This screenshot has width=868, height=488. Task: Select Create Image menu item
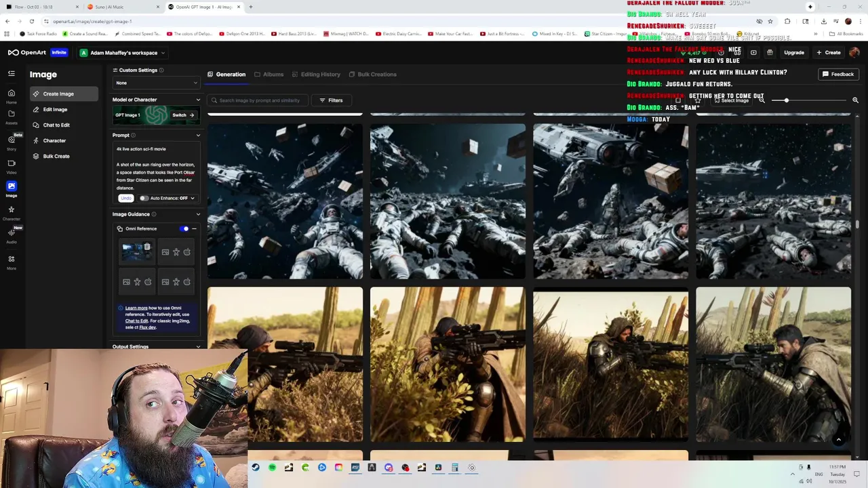(64, 94)
